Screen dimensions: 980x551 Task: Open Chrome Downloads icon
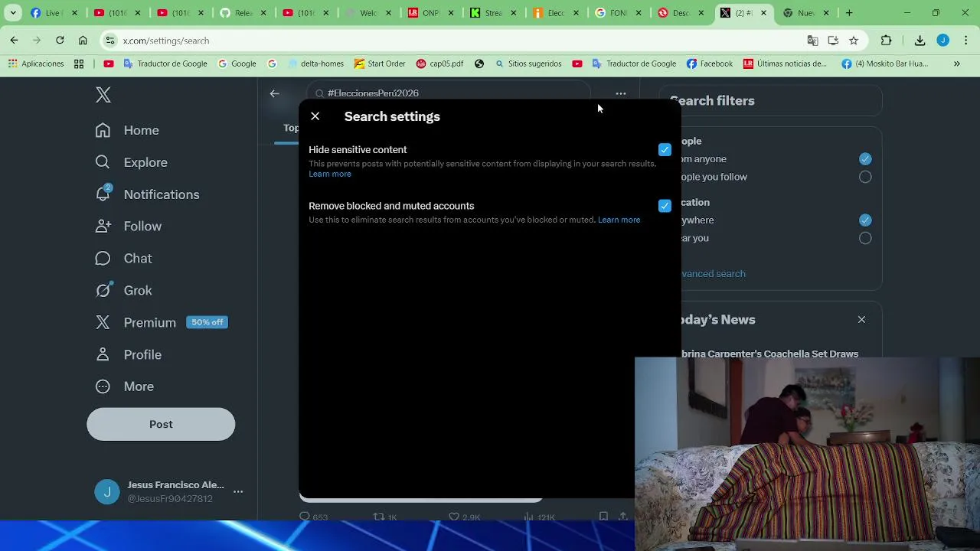(920, 41)
